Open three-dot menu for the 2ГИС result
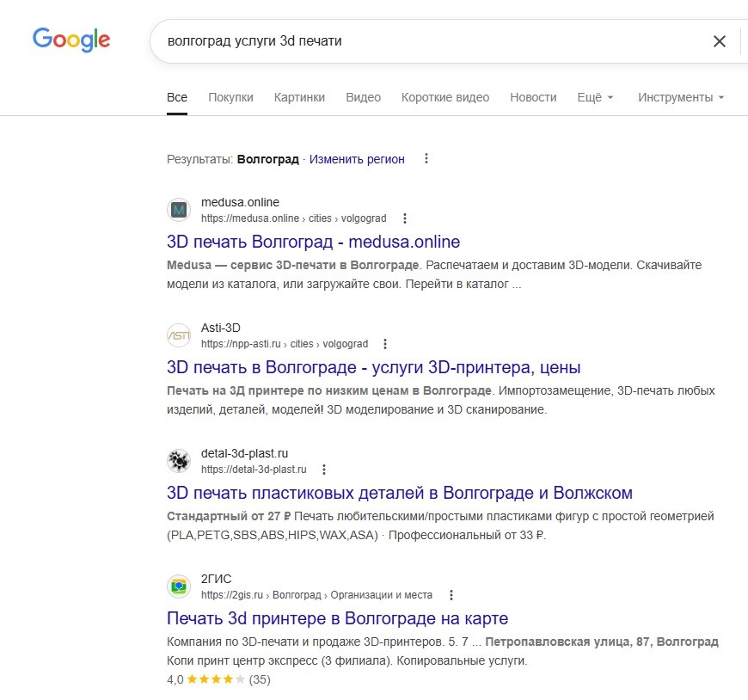This screenshot has height=700, width=748. coord(451,595)
